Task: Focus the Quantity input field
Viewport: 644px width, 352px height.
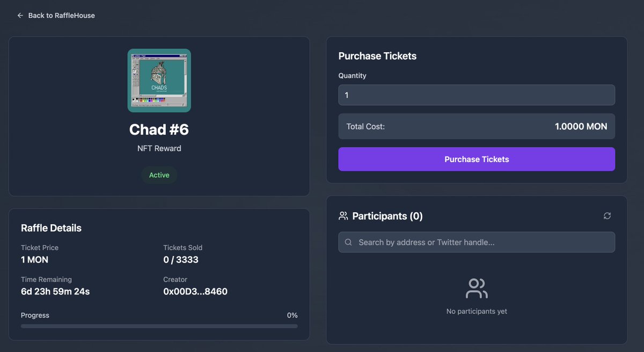Action: click(x=477, y=95)
